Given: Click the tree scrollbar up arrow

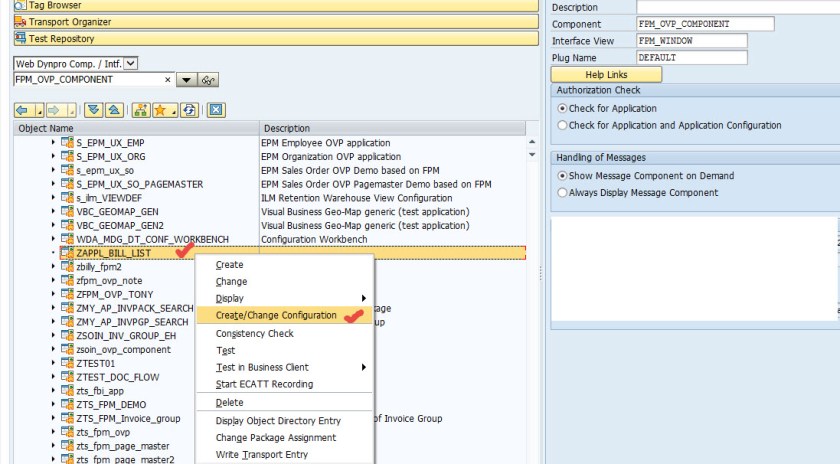Looking at the screenshot, I should [532, 142].
